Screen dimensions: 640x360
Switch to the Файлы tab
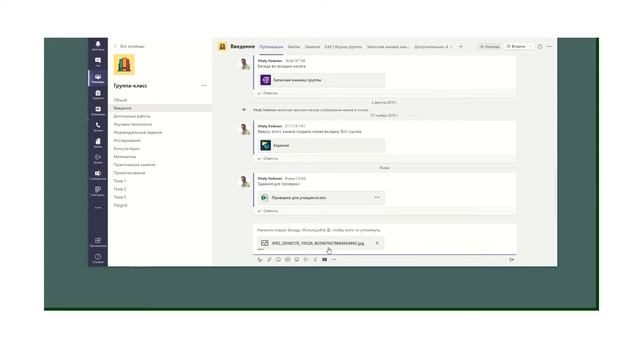294,47
